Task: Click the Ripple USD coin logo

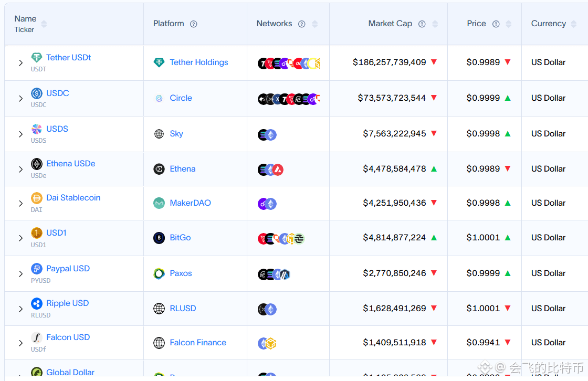Action: (36, 303)
